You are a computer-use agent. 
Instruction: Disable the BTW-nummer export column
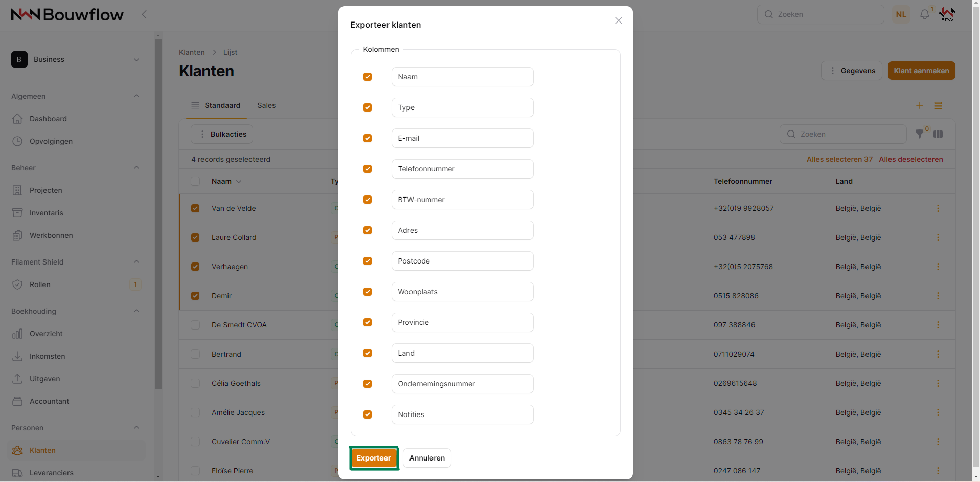click(368, 200)
